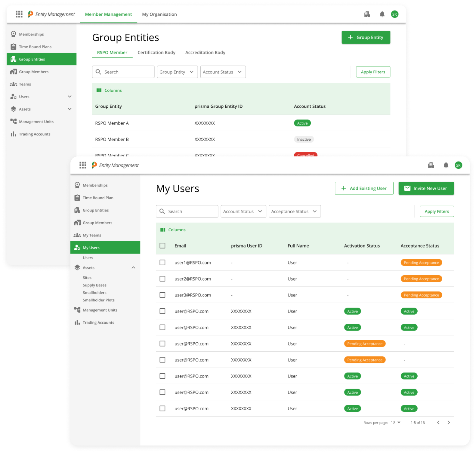Open the app grid launcher in My Users window

coord(83,165)
